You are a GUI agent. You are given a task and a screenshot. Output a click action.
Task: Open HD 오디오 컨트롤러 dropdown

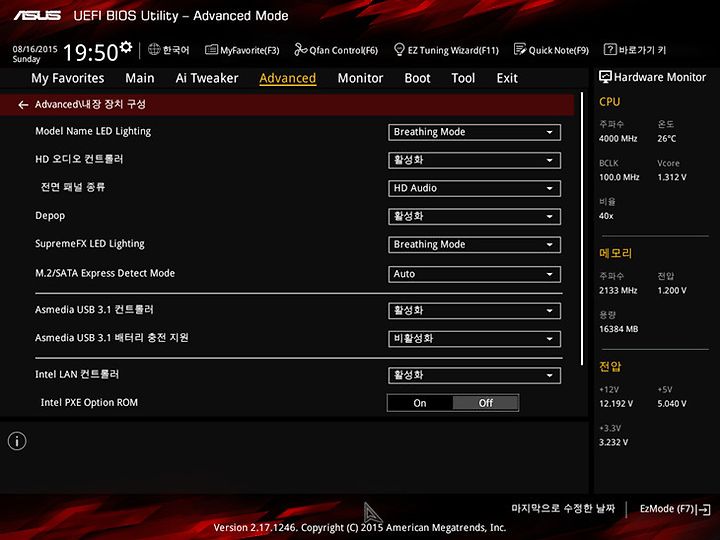click(474, 160)
